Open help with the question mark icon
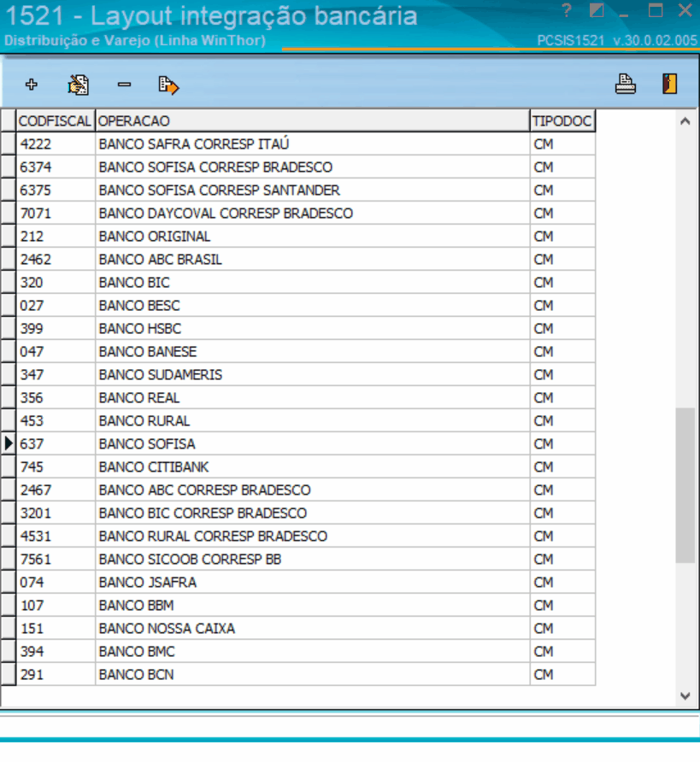Viewport: 700px width, 762px height. click(x=567, y=10)
